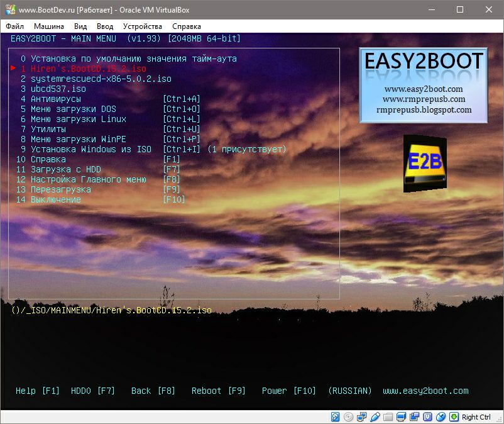The width and height of the screenshot is (504, 424).
Task: Click the USB devices status icon
Action: (x=375, y=417)
